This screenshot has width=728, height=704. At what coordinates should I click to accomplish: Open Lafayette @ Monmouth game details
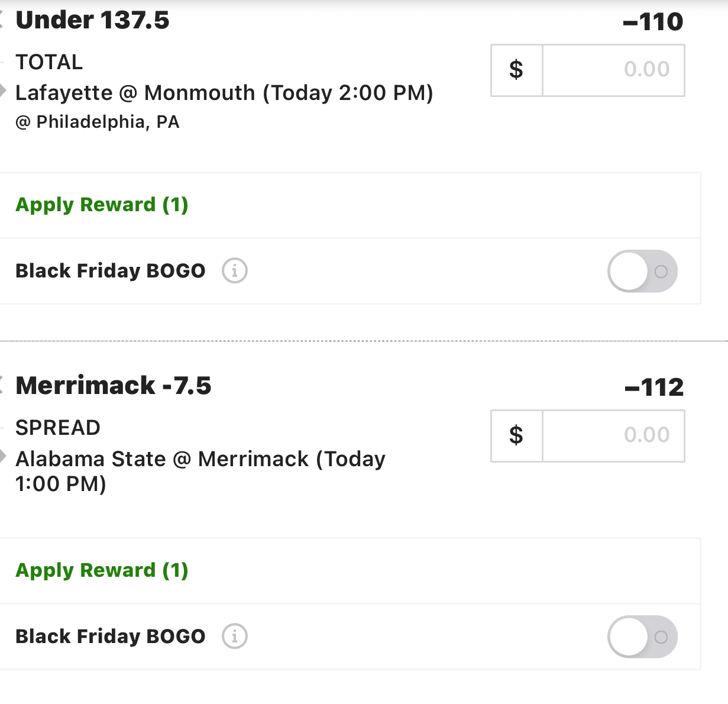coord(224,93)
